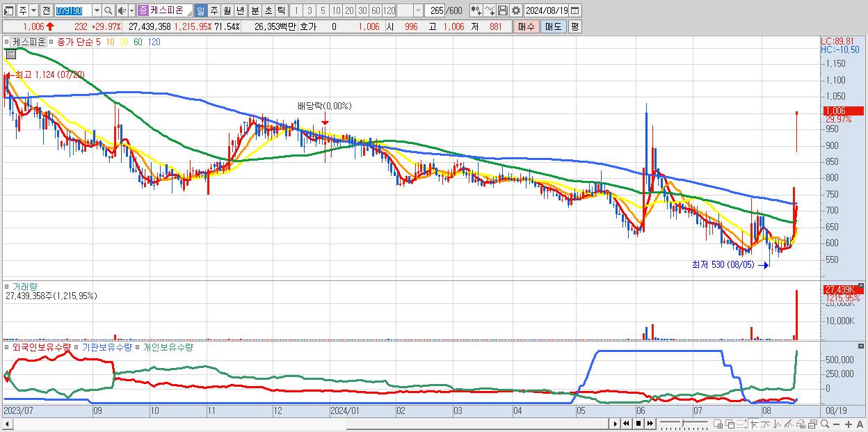Image resolution: width=868 pixels, height=432 pixels.
Task: Select the 월 monthly chart period
Action: click(x=227, y=10)
